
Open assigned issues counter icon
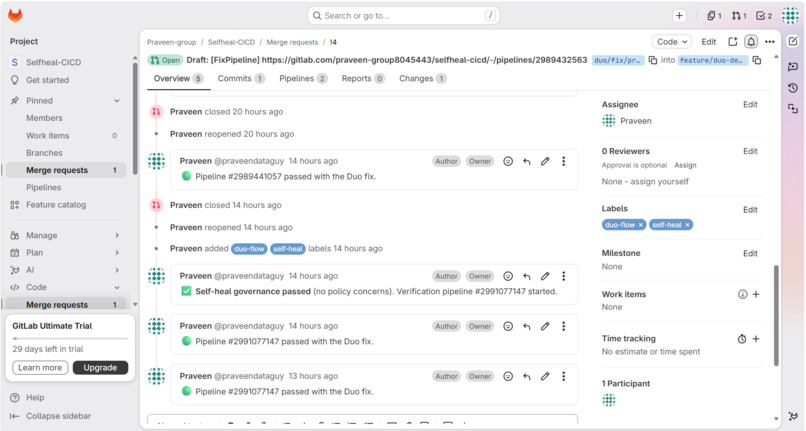click(714, 16)
